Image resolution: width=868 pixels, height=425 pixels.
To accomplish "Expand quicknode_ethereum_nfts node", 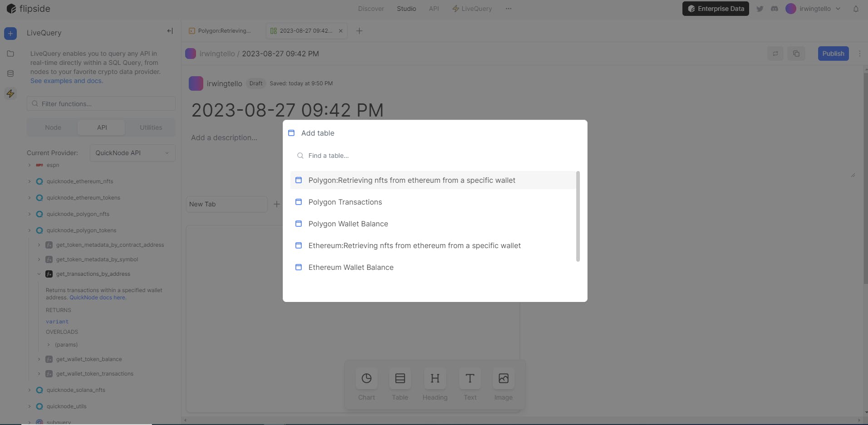I will click(29, 181).
